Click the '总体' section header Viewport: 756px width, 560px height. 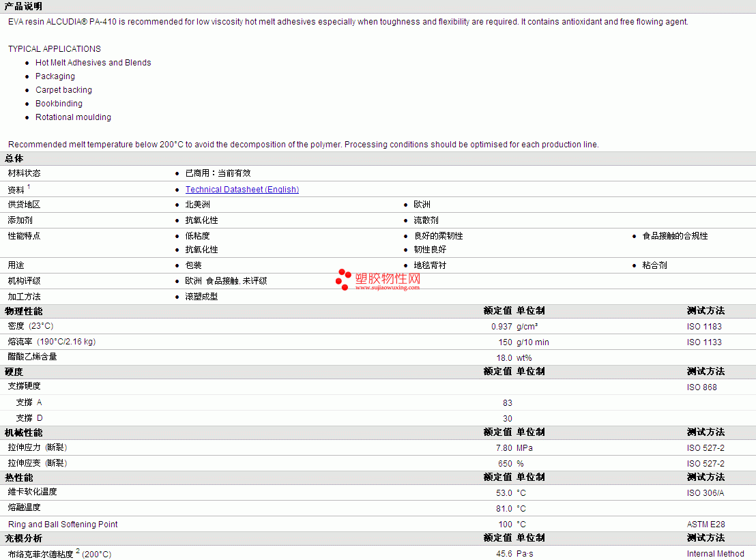pyautogui.click(x=14, y=158)
